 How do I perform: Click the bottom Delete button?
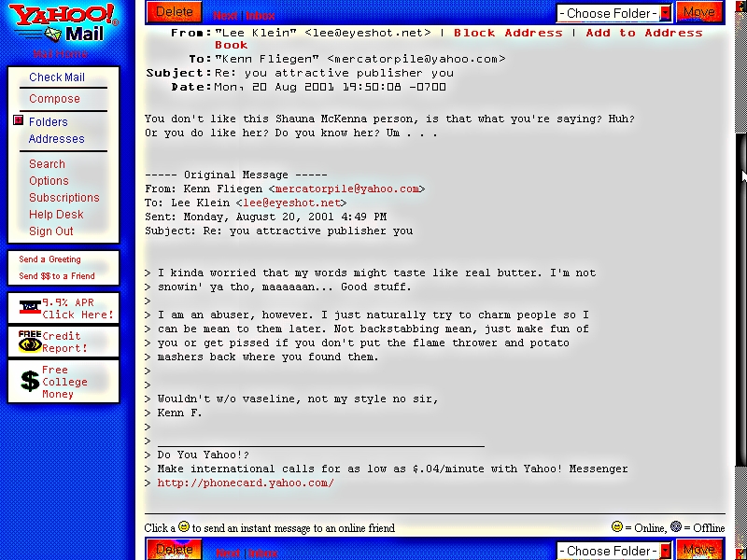(x=174, y=550)
